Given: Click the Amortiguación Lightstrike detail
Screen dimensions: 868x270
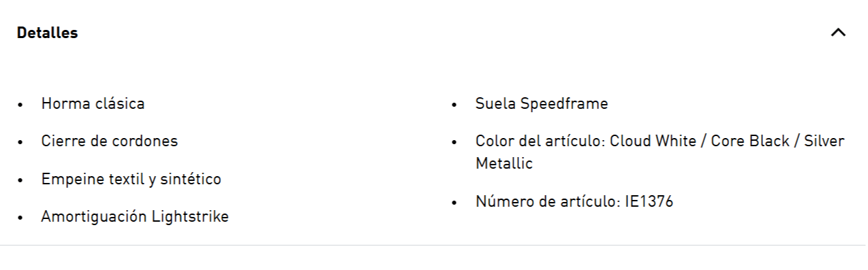Looking at the screenshot, I should 135,216.
